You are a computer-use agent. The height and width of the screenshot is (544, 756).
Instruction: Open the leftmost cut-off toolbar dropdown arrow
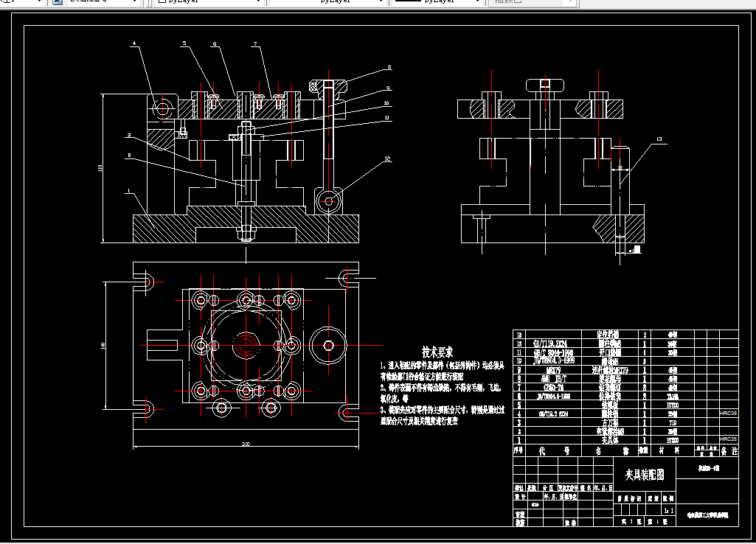pyautogui.click(x=39, y=1)
